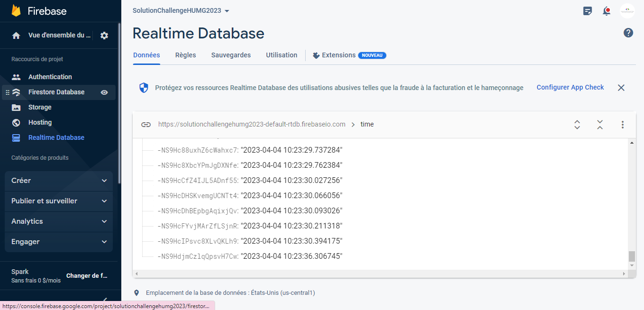This screenshot has height=310, width=644.
Task: Click Changer de formule in Spark plan
Action: click(87, 275)
